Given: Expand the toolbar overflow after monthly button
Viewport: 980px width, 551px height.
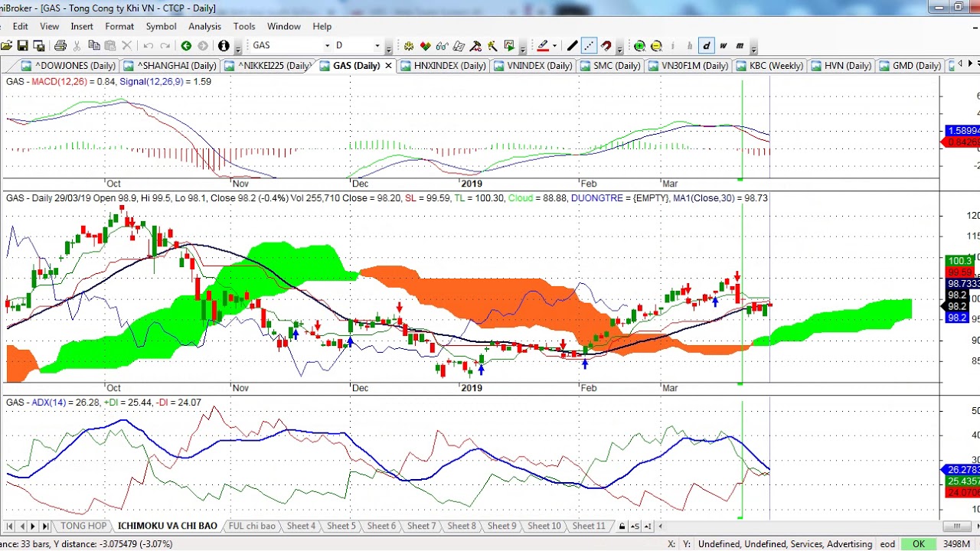Looking at the screenshot, I should pyautogui.click(x=753, y=48).
